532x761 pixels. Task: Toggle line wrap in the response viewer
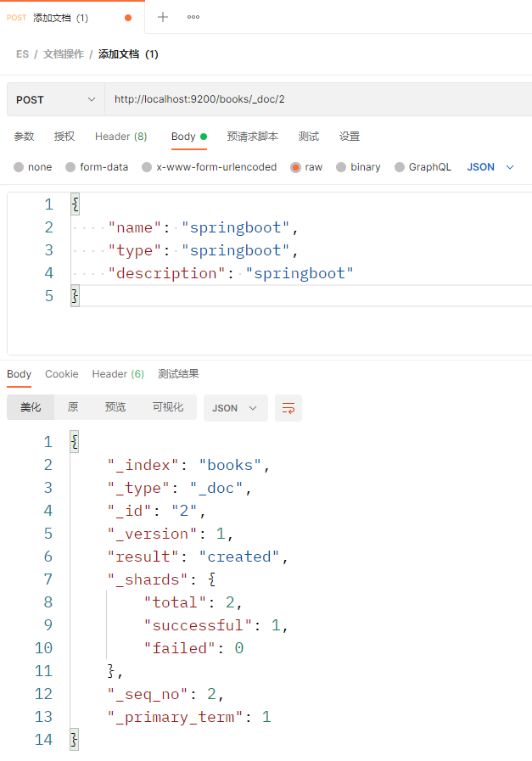pyautogui.click(x=288, y=408)
